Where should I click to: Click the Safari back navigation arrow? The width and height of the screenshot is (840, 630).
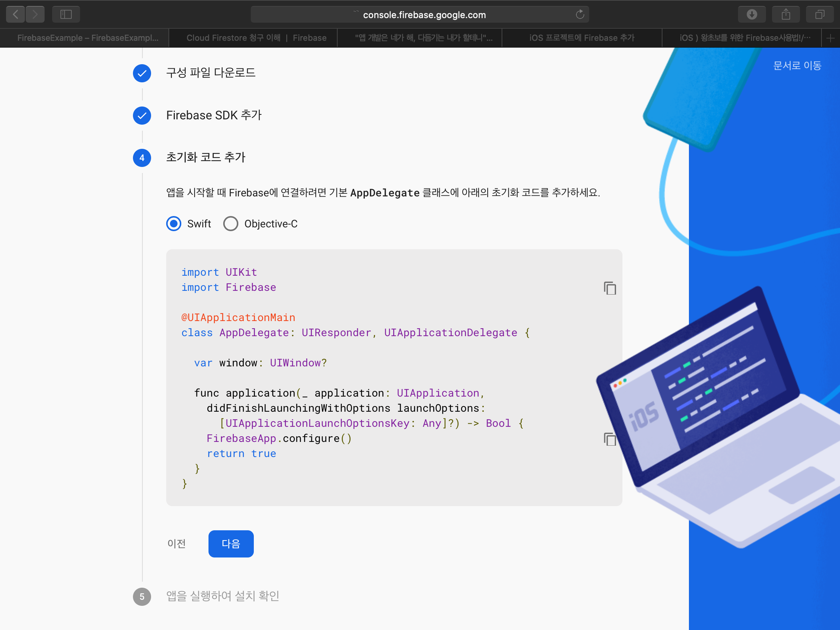click(x=15, y=14)
